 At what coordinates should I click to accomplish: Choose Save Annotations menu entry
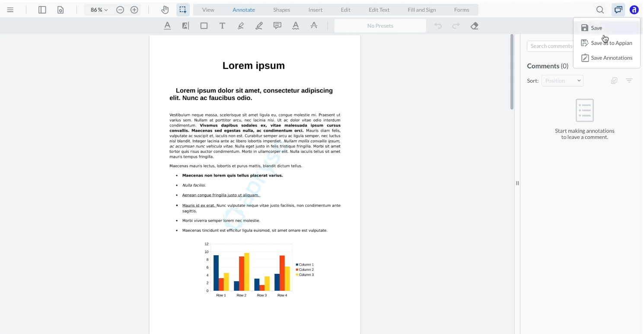point(607,58)
